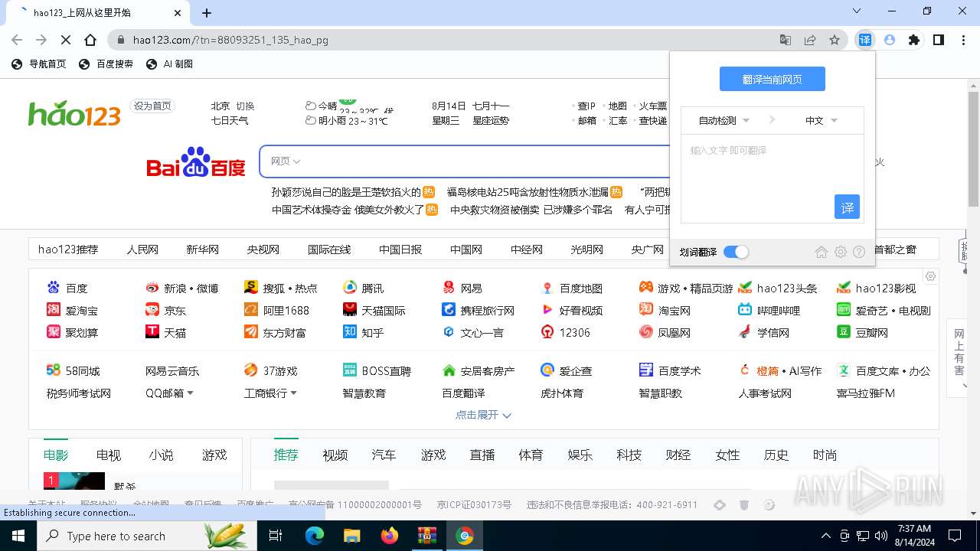Screen dimensions: 980x551
Task: Click 切换 city link
Action: coord(245,106)
